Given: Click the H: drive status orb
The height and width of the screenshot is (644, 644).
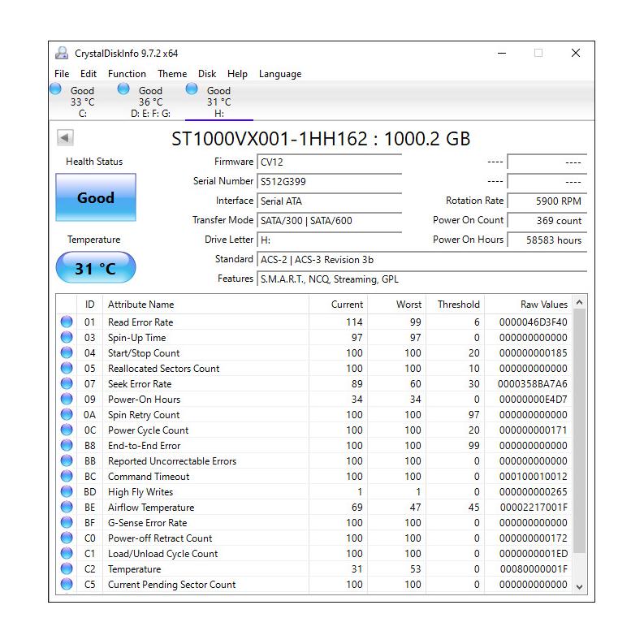Looking at the screenshot, I should [x=192, y=89].
